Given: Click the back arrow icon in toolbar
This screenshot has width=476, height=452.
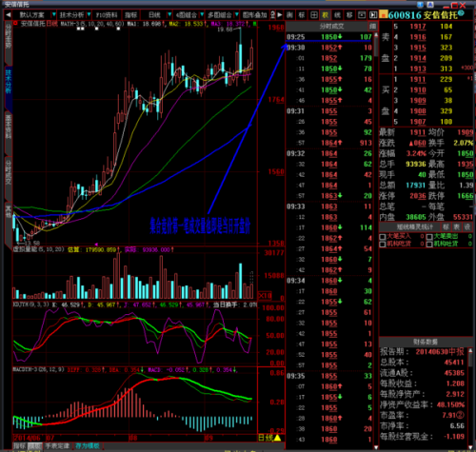Looking at the screenshot, I should pos(9,14).
